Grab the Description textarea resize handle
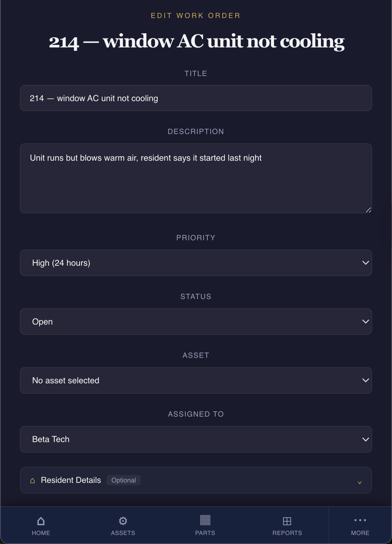 368,210
